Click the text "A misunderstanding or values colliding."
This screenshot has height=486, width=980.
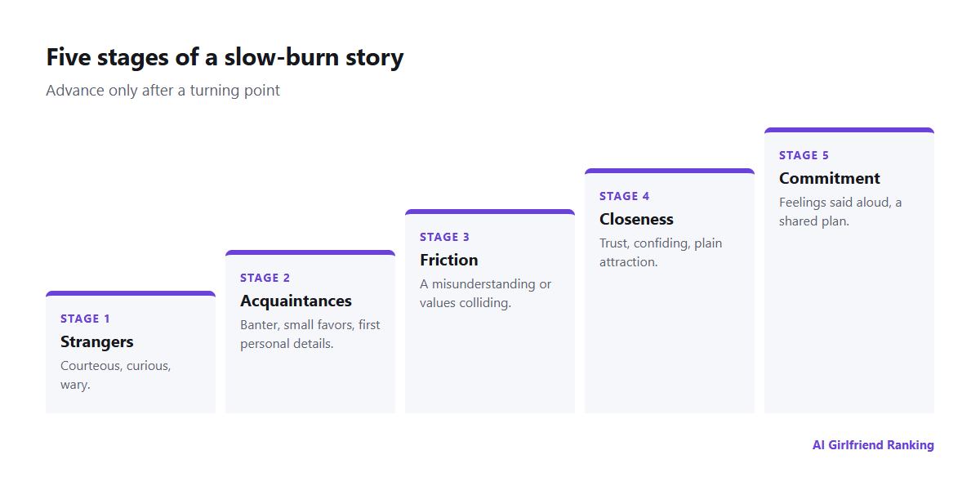pyautogui.click(x=486, y=293)
